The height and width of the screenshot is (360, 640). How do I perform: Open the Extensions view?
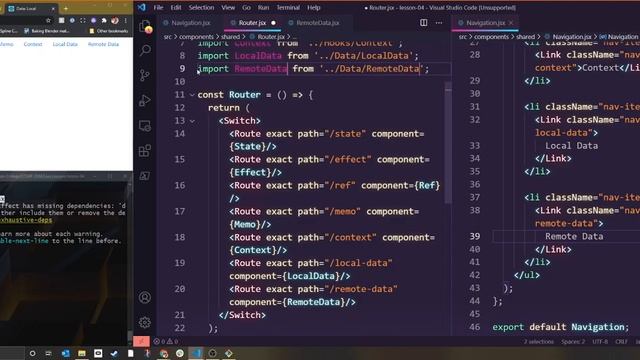coord(145,151)
